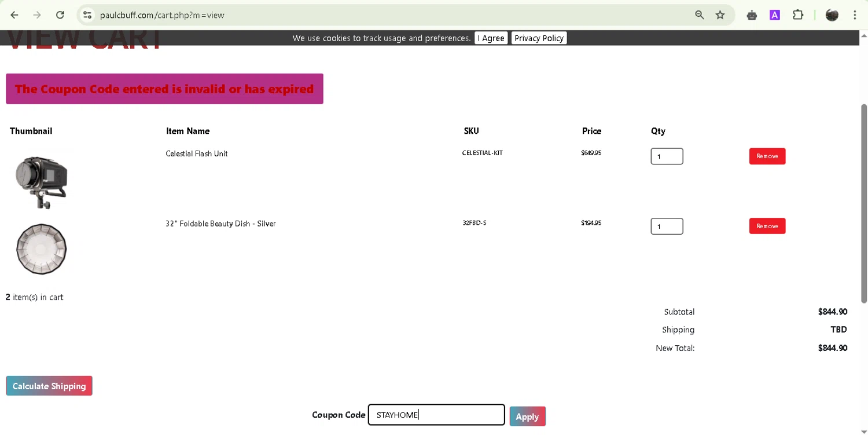Click the Calculate Shipping button
The image size is (868, 435).
[x=49, y=386]
